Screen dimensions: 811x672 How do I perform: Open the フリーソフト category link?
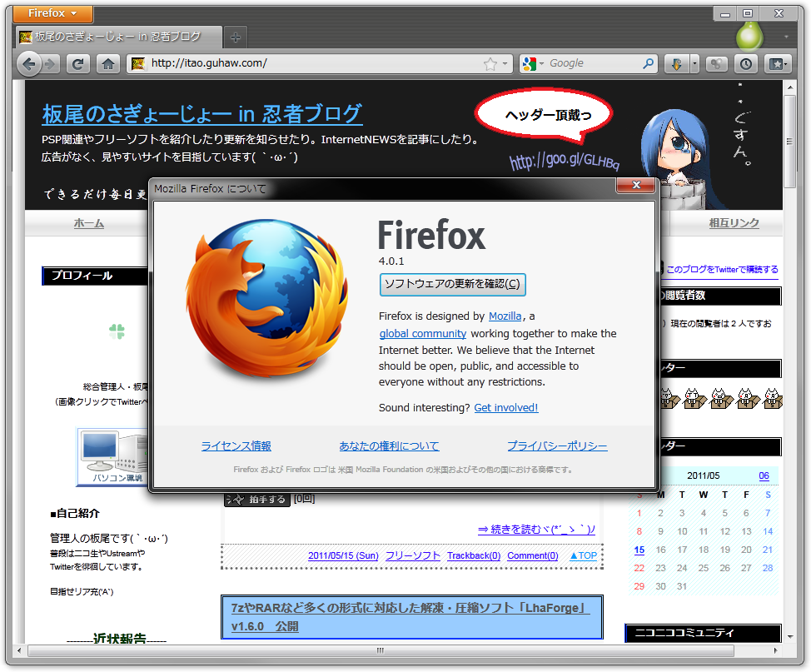point(413,555)
